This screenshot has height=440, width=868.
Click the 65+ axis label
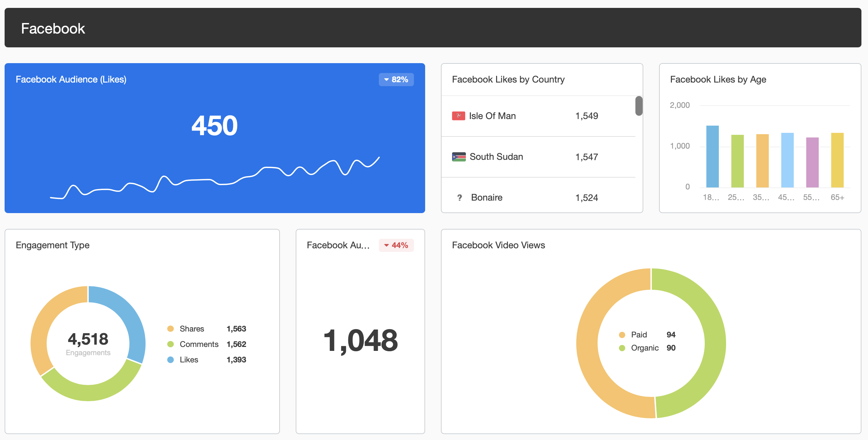[837, 198]
